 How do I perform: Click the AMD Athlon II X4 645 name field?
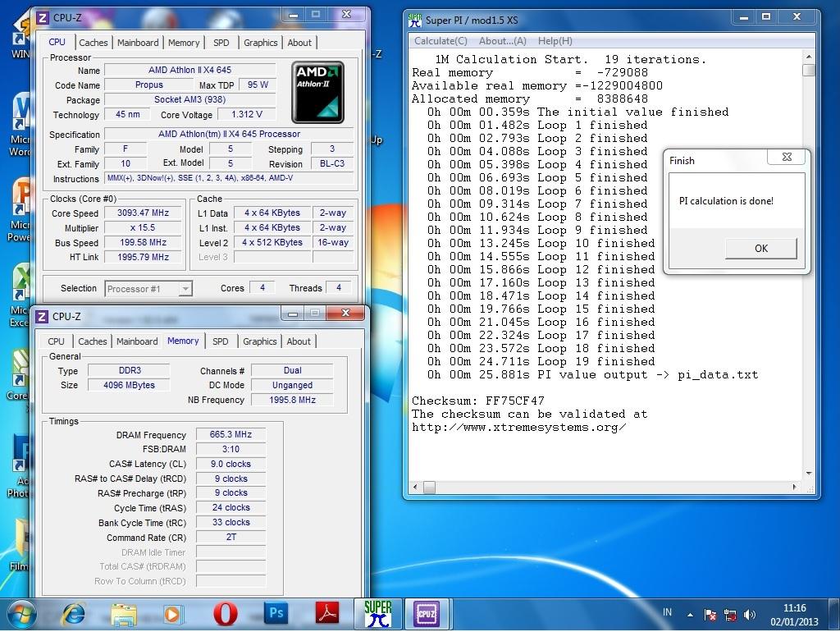[x=189, y=70]
